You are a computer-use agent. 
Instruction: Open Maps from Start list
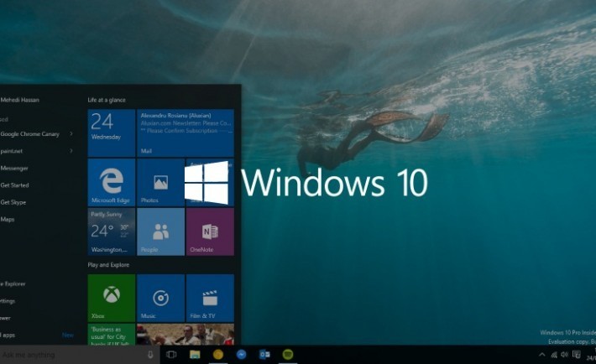8,219
